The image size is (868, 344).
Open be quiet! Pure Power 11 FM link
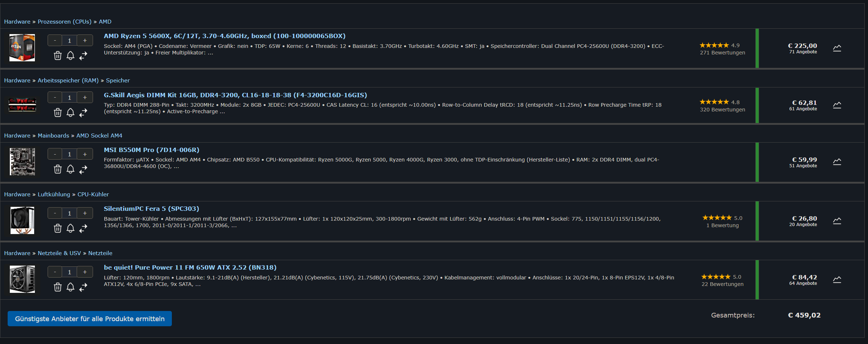(190, 267)
